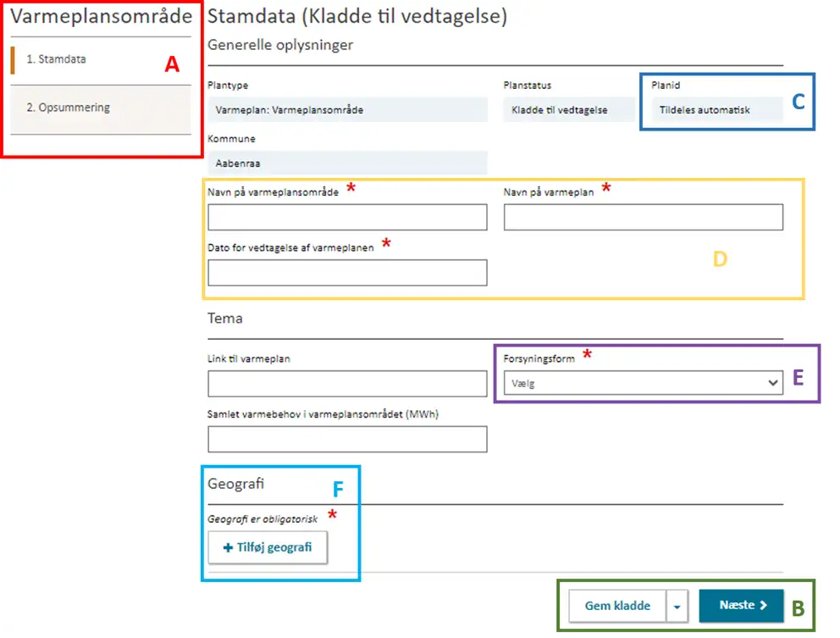This screenshot has height=638, width=840.
Task: Expand the Forsyningsform dropdown
Action: [643, 384]
